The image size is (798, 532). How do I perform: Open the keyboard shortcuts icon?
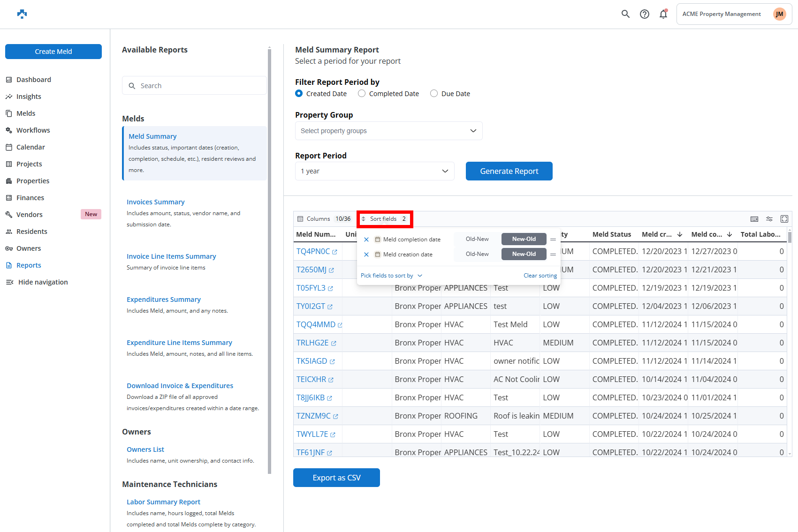point(754,219)
